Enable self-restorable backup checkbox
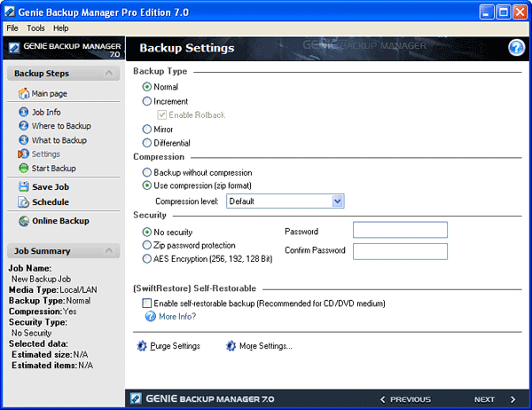The height and width of the screenshot is (410, 532). pyautogui.click(x=146, y=303)
